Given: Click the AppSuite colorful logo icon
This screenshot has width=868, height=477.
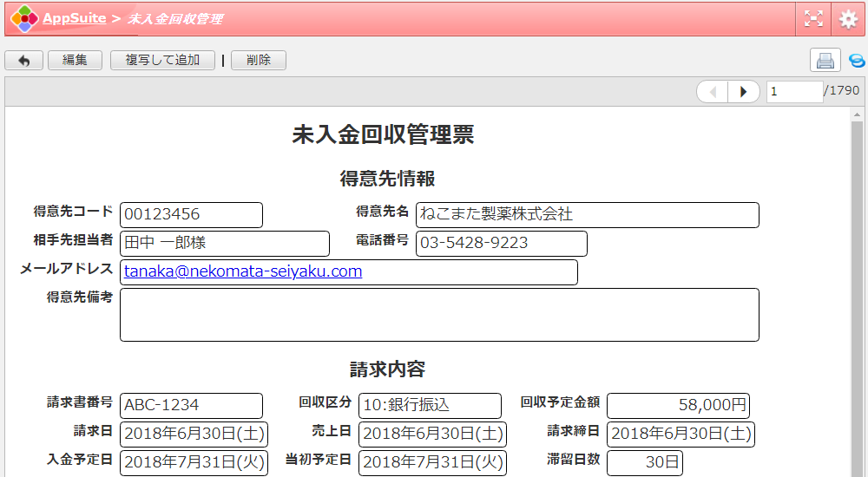Looking at the screenshot, I should 24,18.
